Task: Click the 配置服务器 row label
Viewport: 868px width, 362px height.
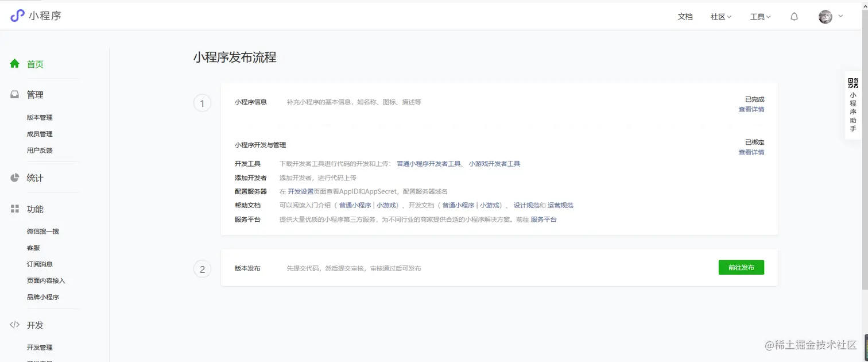Action: pos(251,191)
